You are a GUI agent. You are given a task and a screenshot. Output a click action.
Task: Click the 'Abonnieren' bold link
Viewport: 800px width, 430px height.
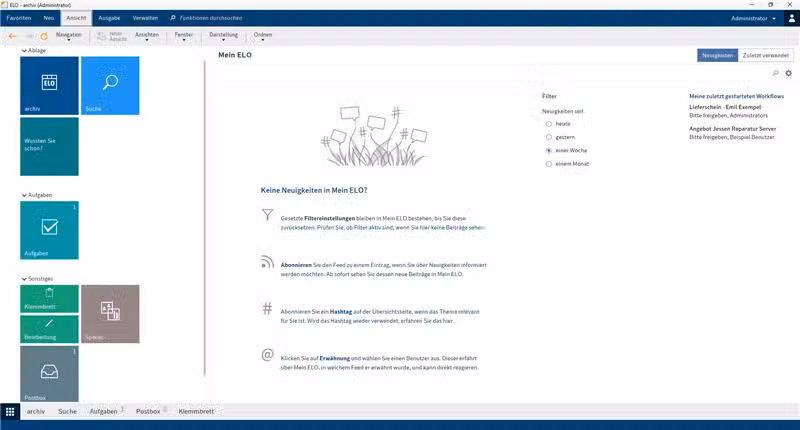tap(296, 265)
